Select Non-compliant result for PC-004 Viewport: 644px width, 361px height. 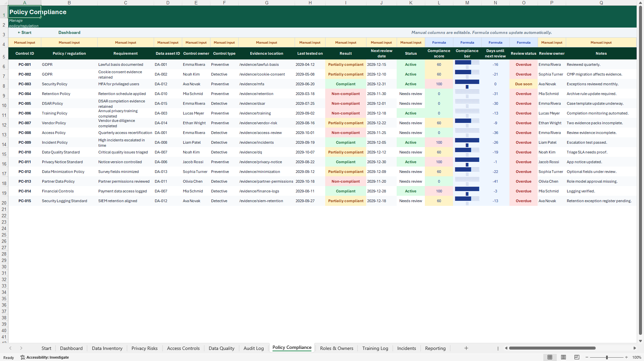(x=345, y=94)
